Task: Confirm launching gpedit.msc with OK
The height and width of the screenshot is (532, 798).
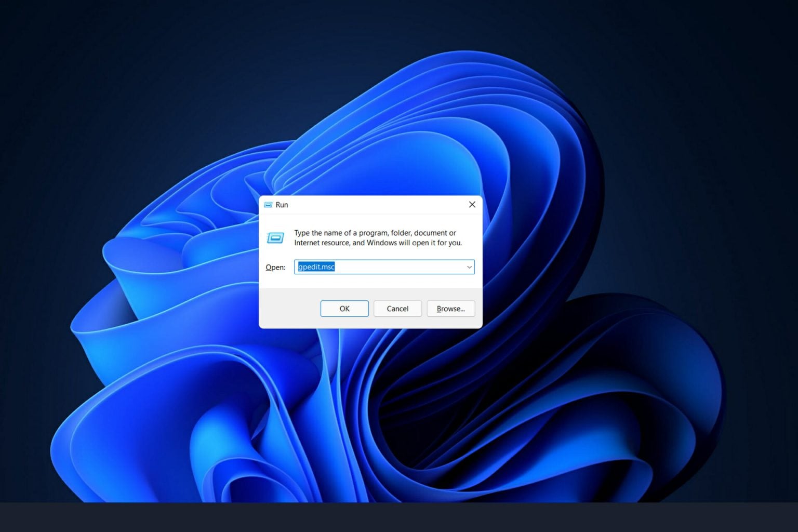Action: [x=344, y=308]
